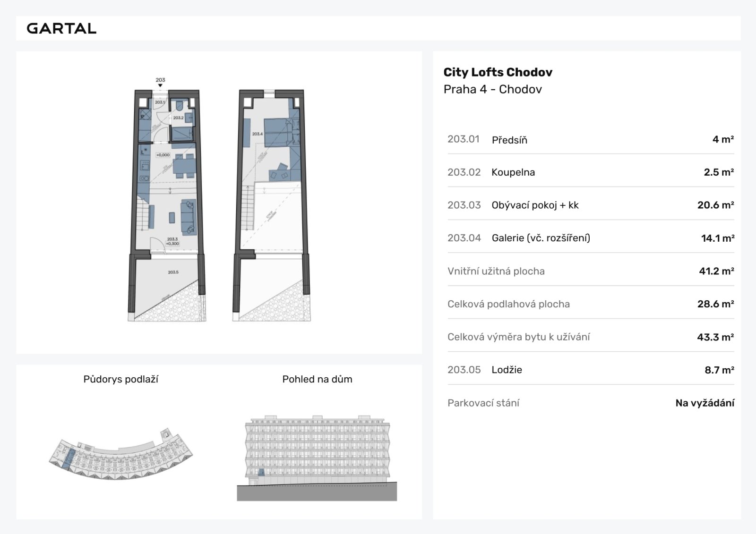Click the 'Pohled na dům' caption
Screen dimensions: 756x534
click(317, 379)
